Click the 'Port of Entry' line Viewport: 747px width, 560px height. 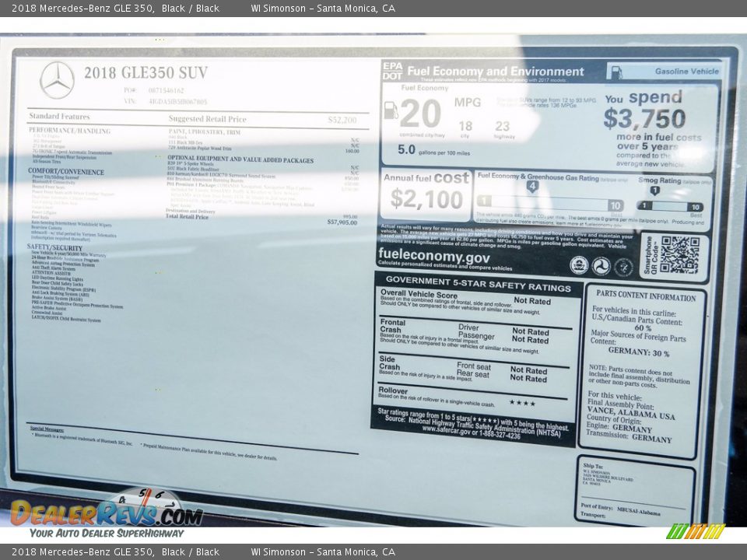point(620,509)
